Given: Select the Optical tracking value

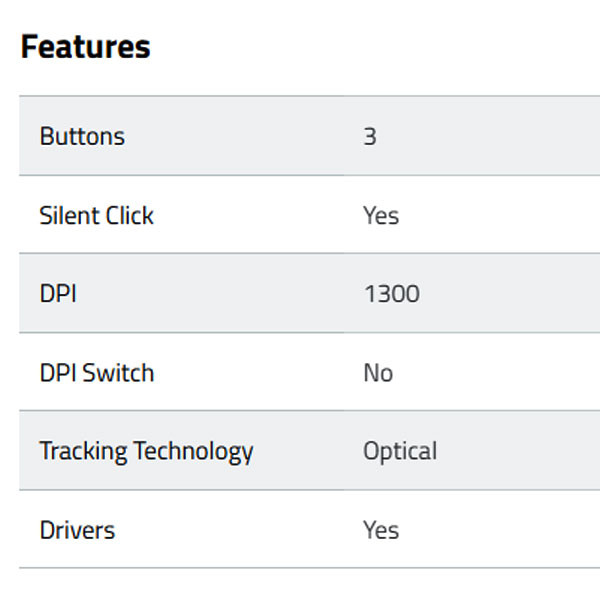Looking at the screenshot, I should click(400, 451).
